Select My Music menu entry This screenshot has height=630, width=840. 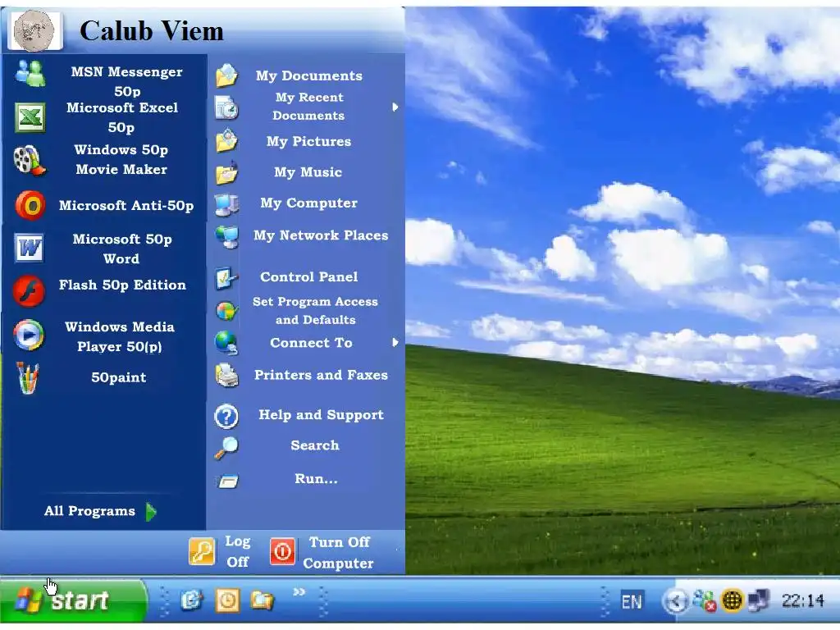[x=308, y=172]
